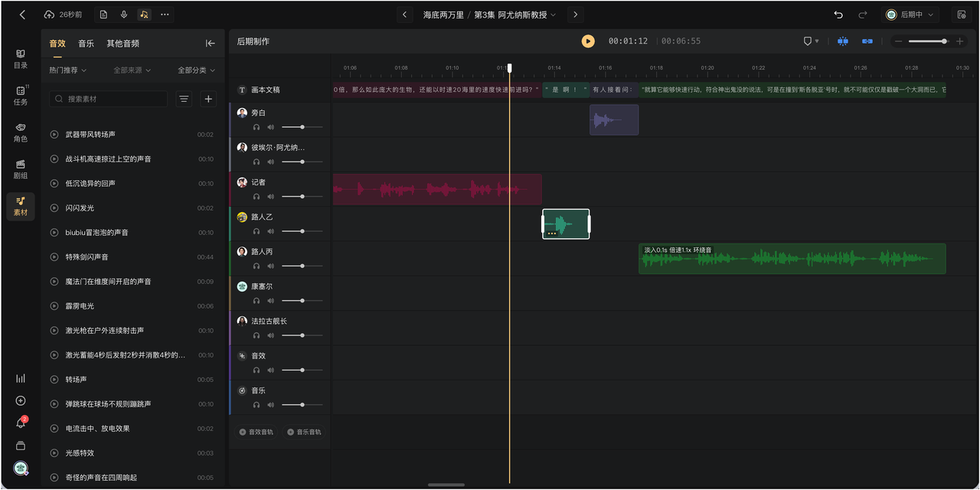Mute the 音乐 track speaker
980x490 pixels.
270,405
